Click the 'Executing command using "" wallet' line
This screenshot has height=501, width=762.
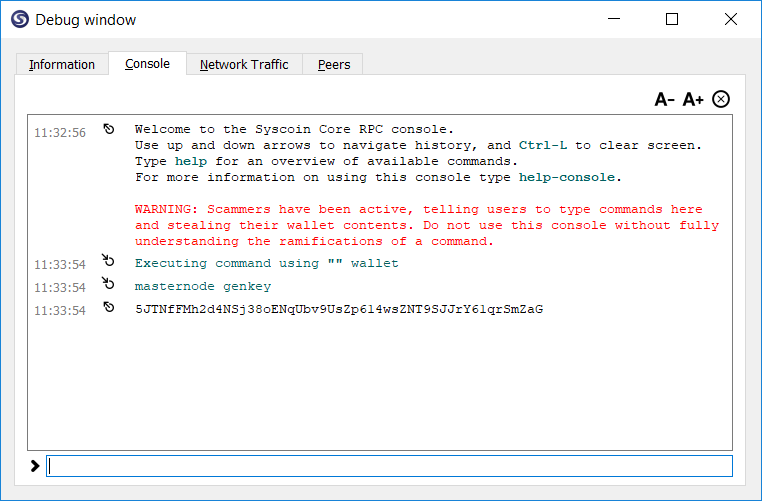click(266, 263)
